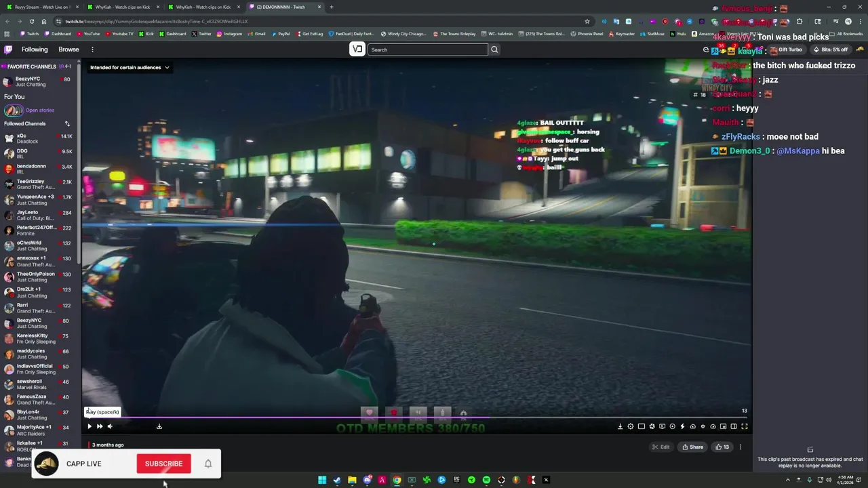
Task: Open player settings gear icon
Action: (631, 426)
